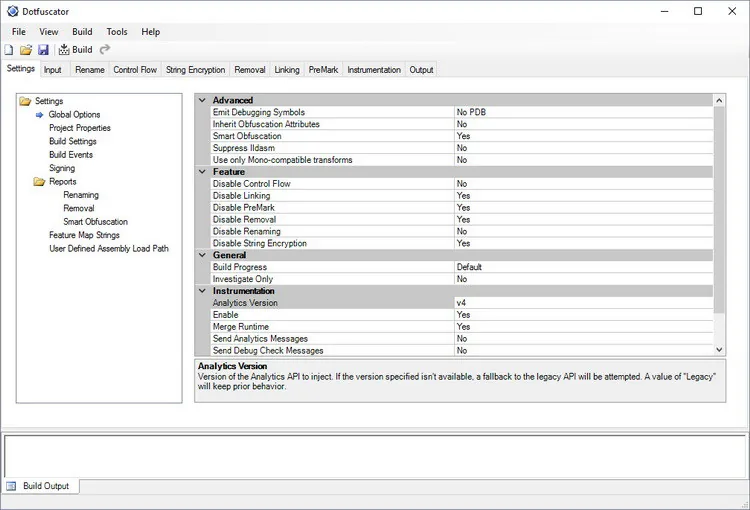
Task: Click the Settings root folder icon
Action: point(25,101)
